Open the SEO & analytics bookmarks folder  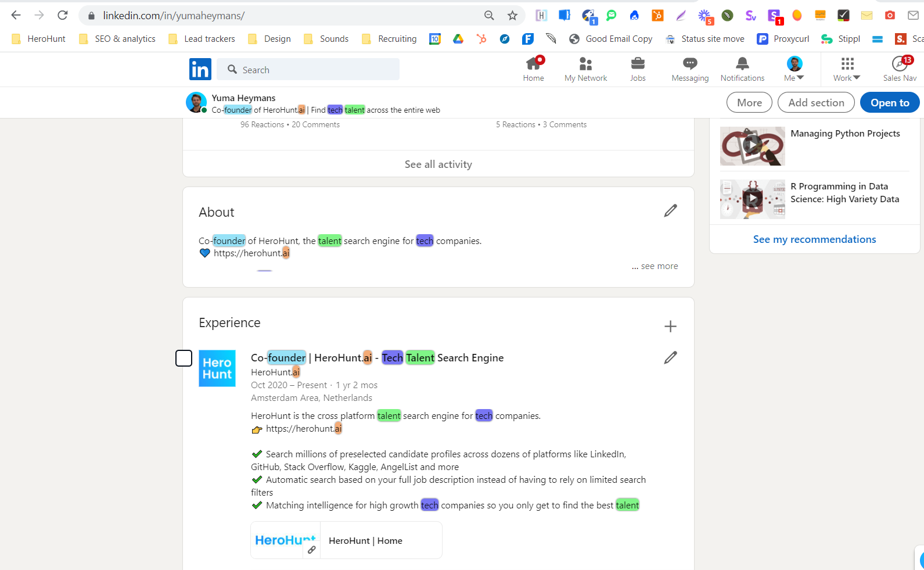click(117, 39)
